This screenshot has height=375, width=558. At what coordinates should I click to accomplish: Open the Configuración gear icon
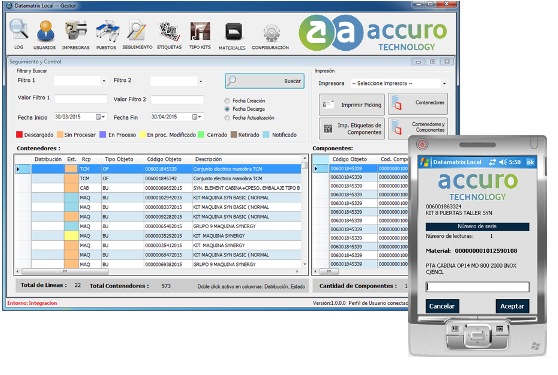pos(272,33)
